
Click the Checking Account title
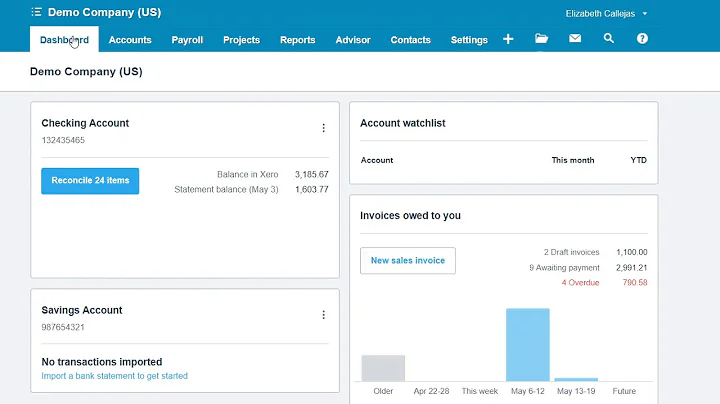[85, 123]
